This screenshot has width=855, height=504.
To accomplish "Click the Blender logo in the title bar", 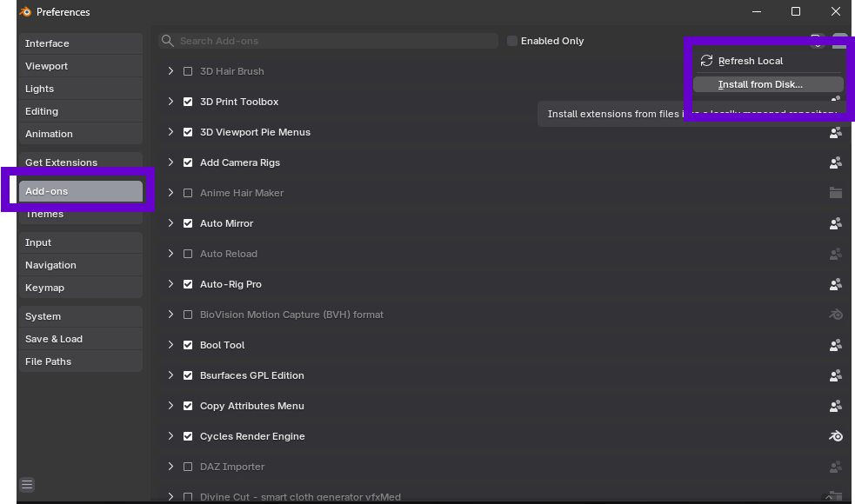I will click(x=25, y=11).
